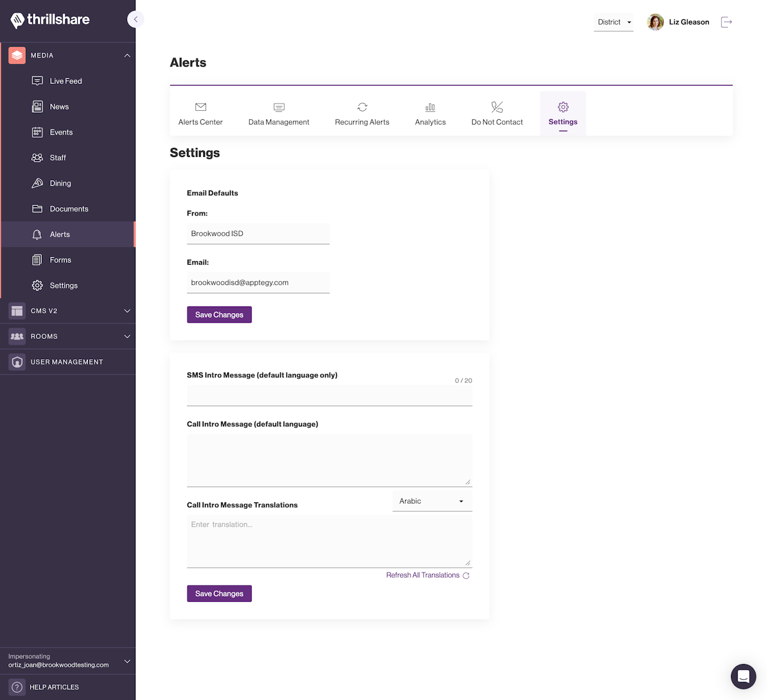Expand the Impersonating account chevron
This screenshot has height=700, width=767.
pyautogui.click(x=127, y=661)
